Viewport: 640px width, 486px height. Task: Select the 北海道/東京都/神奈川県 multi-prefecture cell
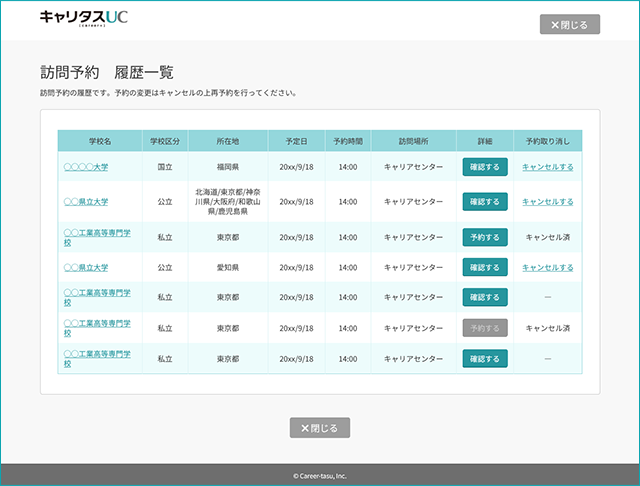pos(228,202)
